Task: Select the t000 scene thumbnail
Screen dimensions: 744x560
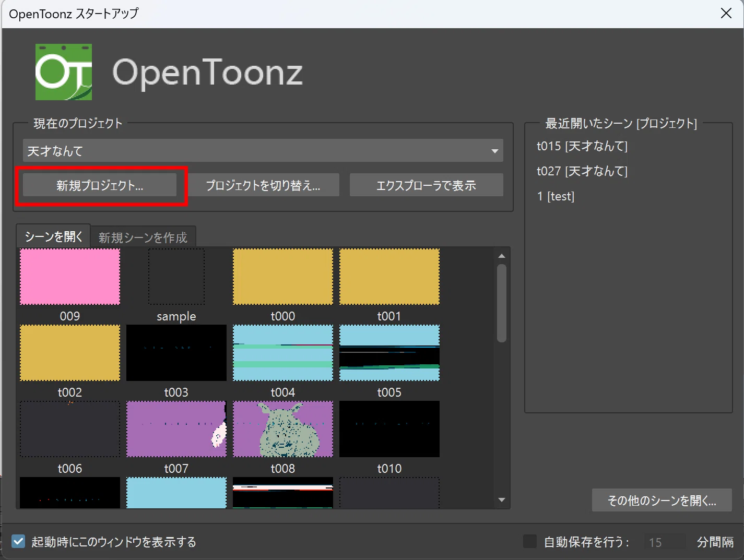Action: [x=283, y=277]
